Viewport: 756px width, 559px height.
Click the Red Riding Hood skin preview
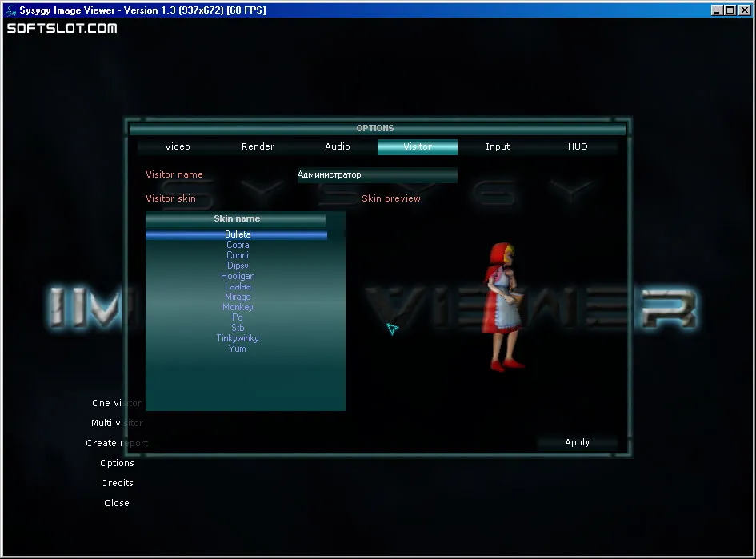pyautogui.click(x=504, y=306)
